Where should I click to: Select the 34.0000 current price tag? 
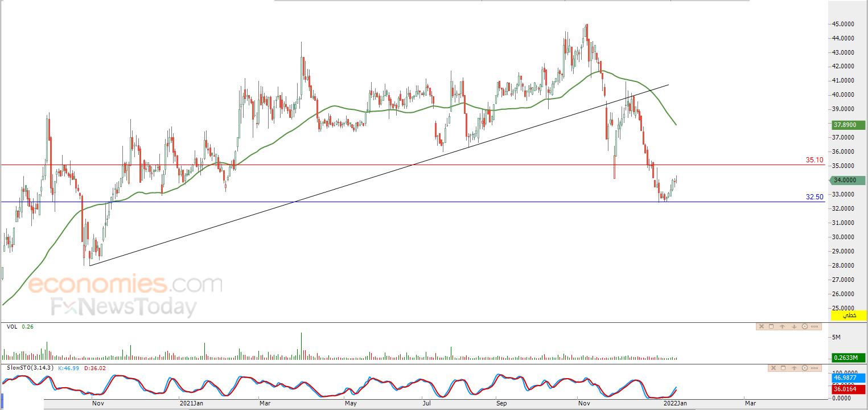pos(848,181)
